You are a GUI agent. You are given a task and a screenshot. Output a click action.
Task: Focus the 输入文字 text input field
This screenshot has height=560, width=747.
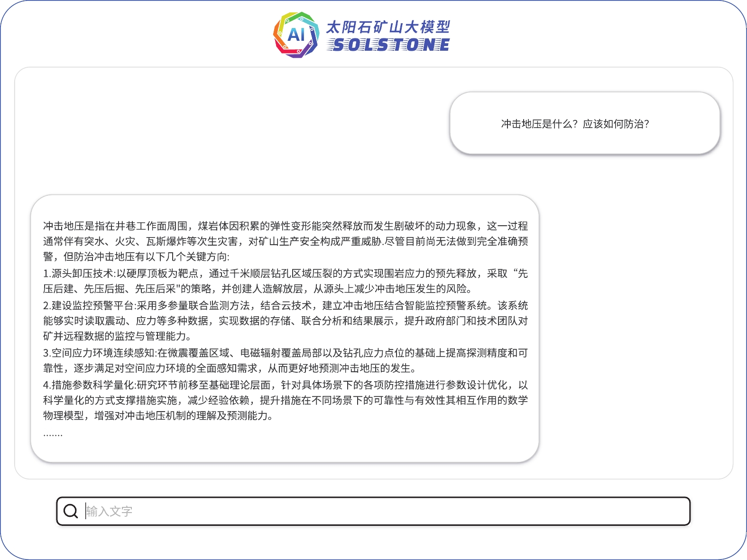pyautogui.click(x=379, y=511)
